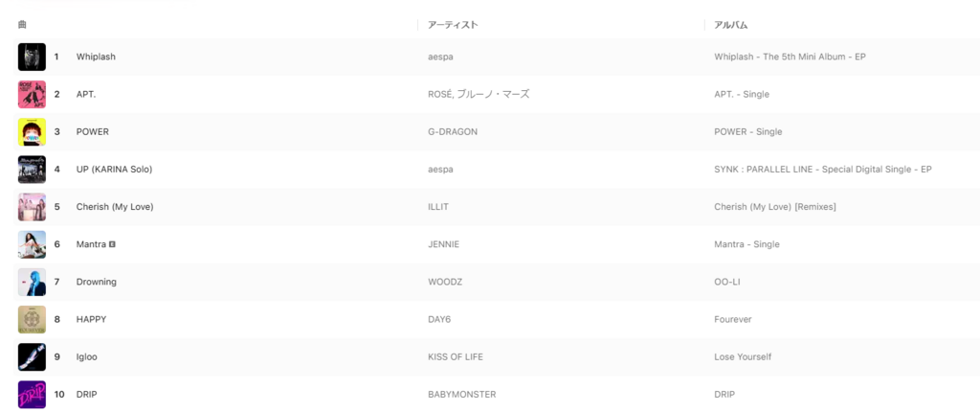Click the Igloo song title
The width and height of the screenshot is (980, 412).
pos(87,356)
